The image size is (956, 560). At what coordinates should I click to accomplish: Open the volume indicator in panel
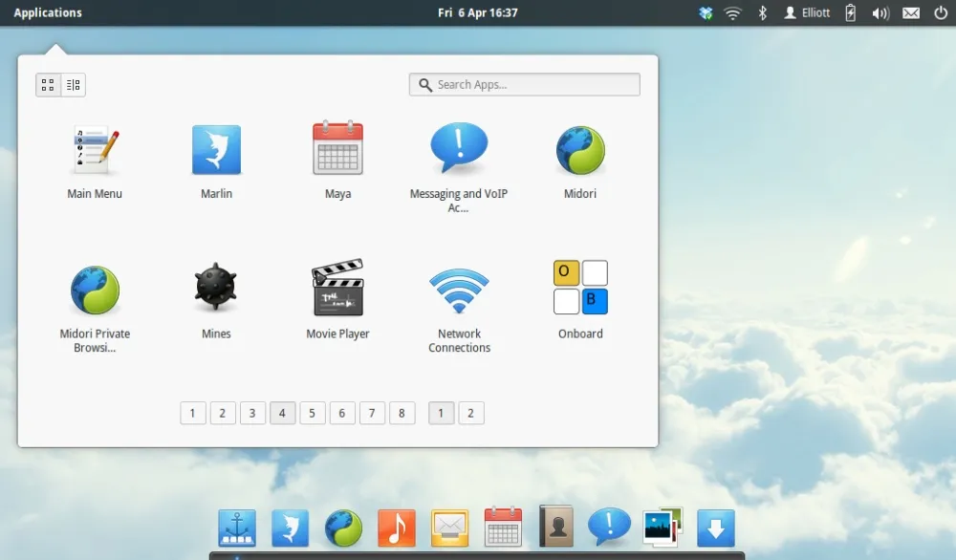coord(880,12)
